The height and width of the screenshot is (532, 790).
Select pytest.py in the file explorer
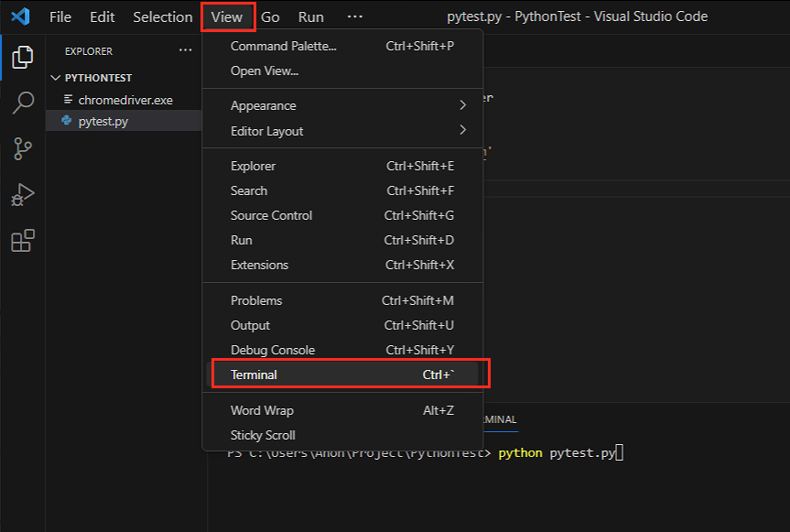point(103,121)
